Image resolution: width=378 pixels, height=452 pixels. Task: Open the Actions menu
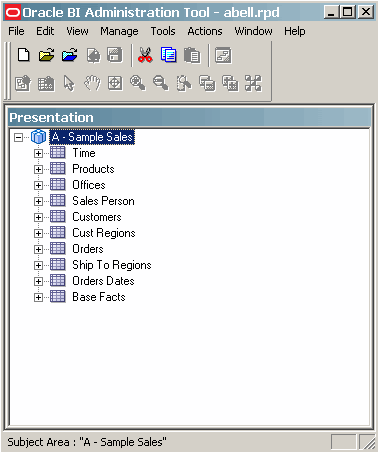click(205, 31)
